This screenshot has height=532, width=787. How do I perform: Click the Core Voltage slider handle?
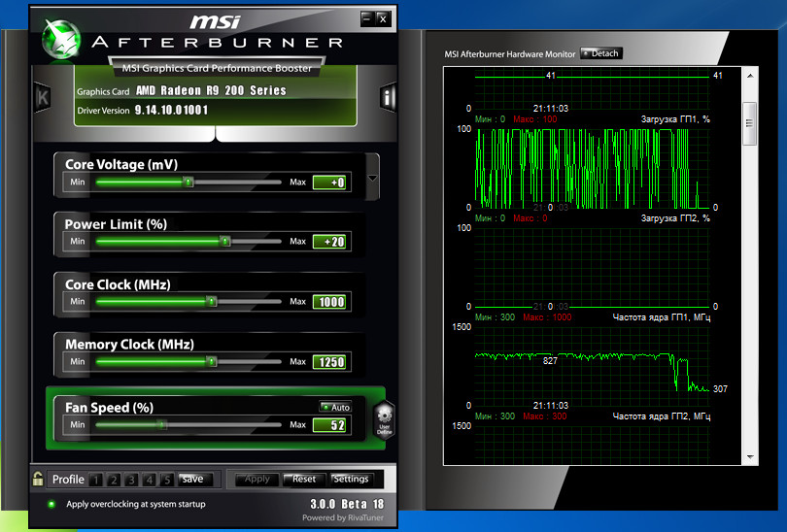pyautogui.click(x=188, y=182)
